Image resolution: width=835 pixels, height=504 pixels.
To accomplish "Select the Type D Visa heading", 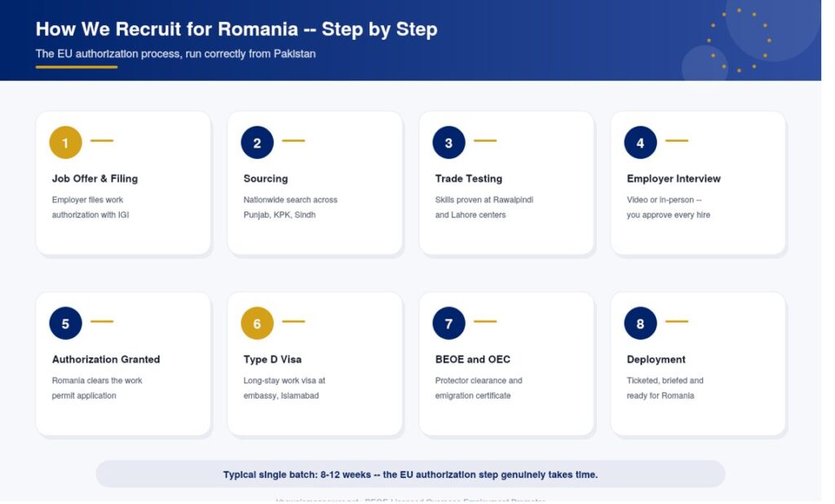I will [272, 359].
